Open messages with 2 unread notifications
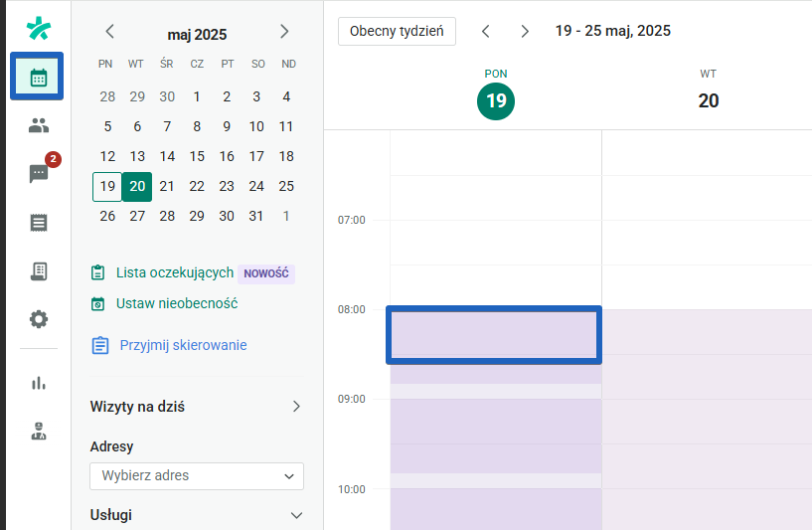 pyautogui.click(x=39, y=174)
